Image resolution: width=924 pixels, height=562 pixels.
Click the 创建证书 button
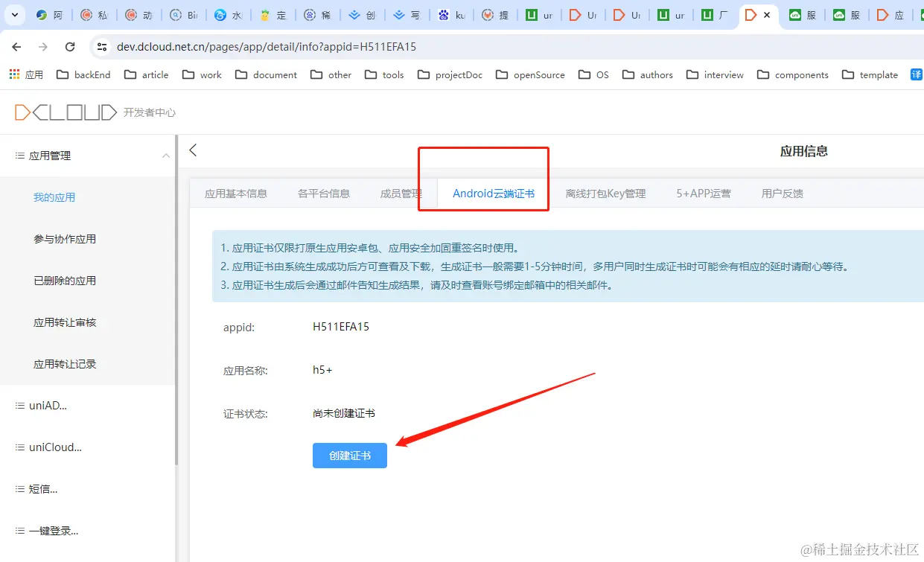click(350, 456)
